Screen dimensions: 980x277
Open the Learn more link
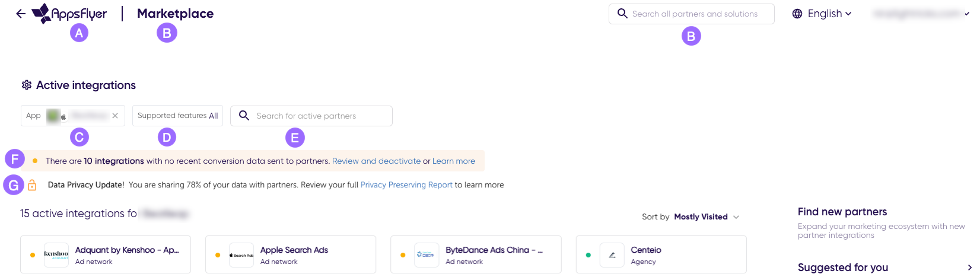[x=454, y=161]
